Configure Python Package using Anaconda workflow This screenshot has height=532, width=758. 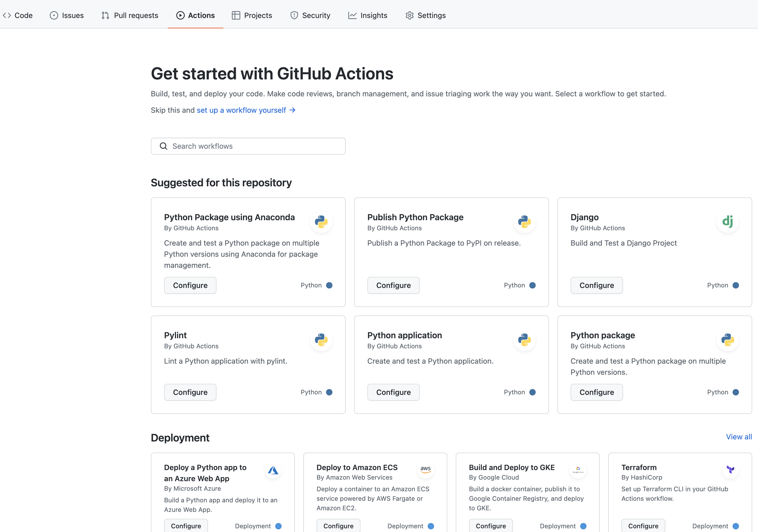click(x=190, y=285)
